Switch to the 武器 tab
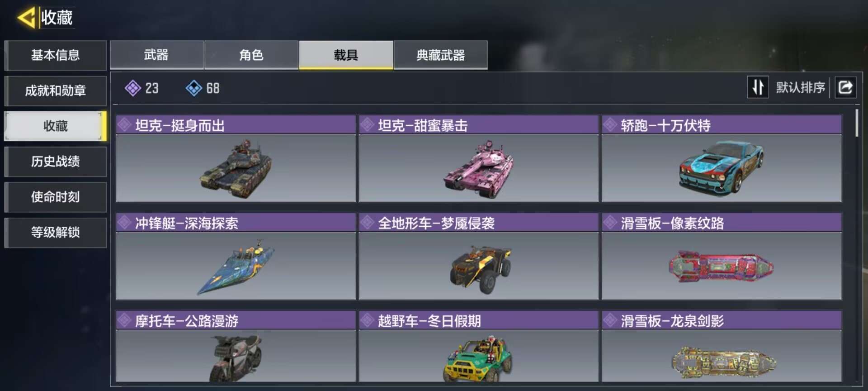 point(156,55)
